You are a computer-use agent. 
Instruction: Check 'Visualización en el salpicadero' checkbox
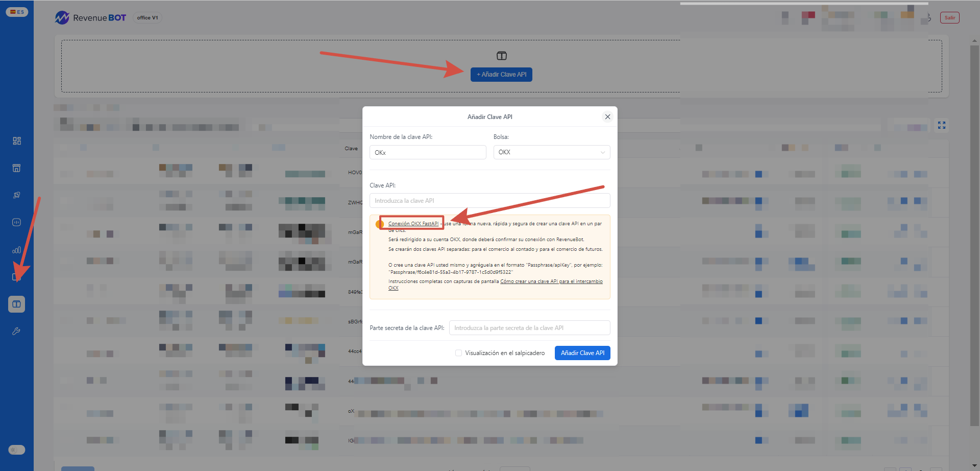[x=458, y=353]
